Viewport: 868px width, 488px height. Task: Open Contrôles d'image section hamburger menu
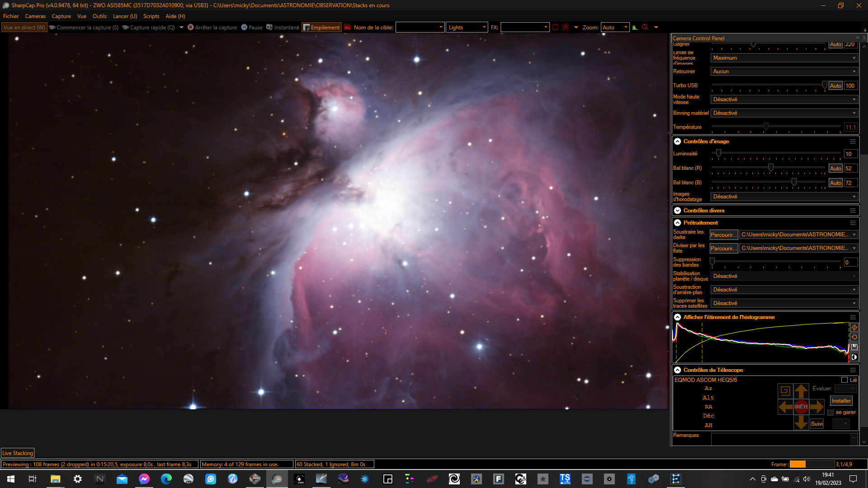(x=853, y=141)
